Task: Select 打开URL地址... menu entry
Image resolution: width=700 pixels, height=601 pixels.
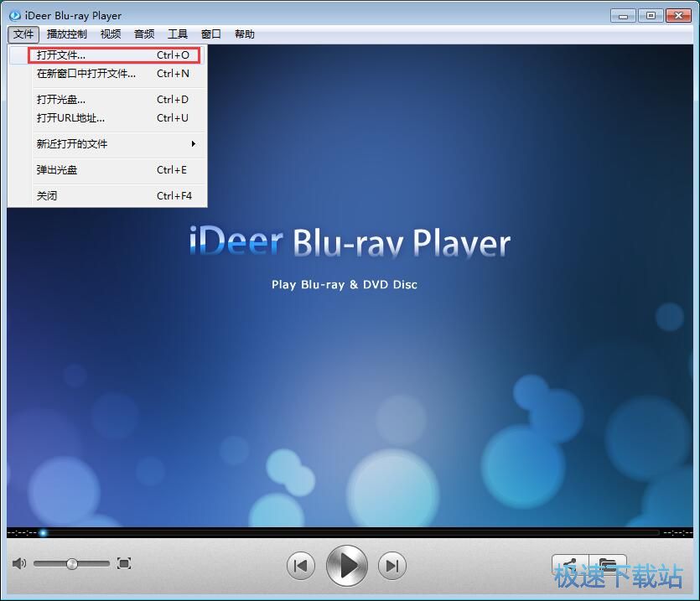Action: point(107,118)
